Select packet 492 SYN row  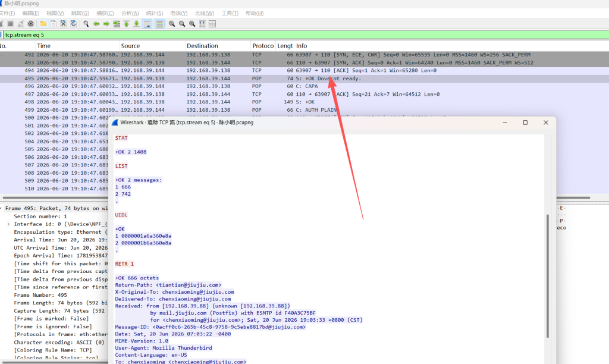point(304,55)
